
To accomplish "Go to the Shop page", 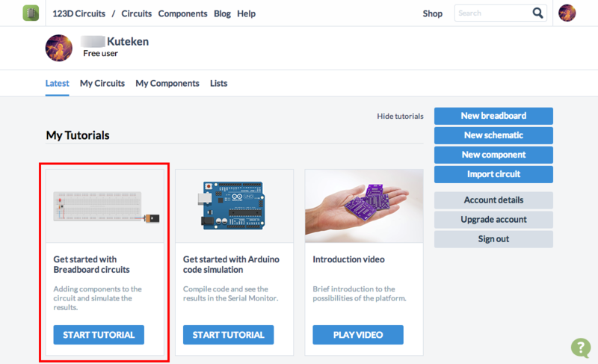I will (433, 13).
